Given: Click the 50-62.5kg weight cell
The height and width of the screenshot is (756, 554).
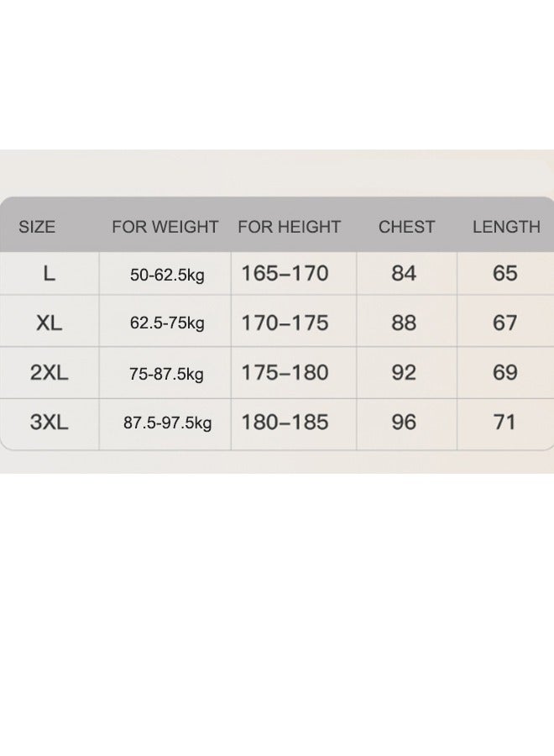Looking at the screenshot, I should click(x=167, y=275).
